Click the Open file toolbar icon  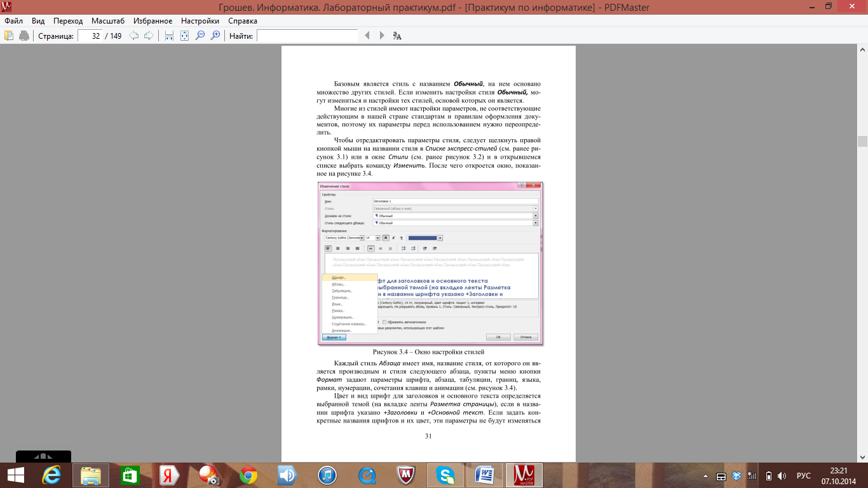[9, 36]
